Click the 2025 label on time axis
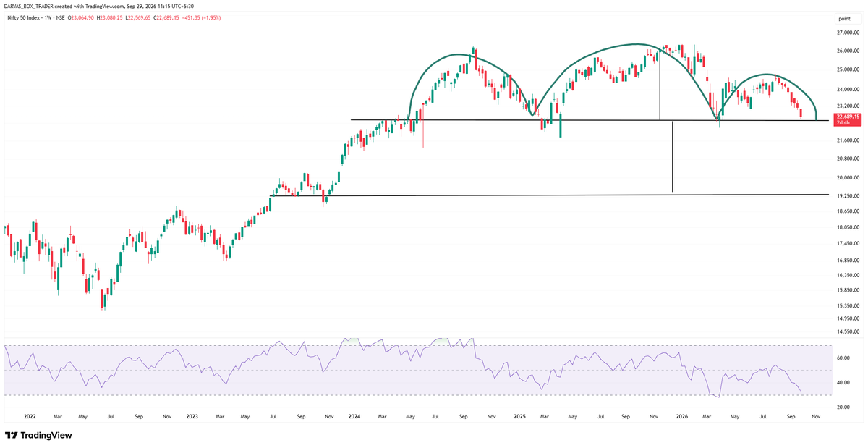The height and width of the screenshot is (448, 868). [x=519, y=417]
